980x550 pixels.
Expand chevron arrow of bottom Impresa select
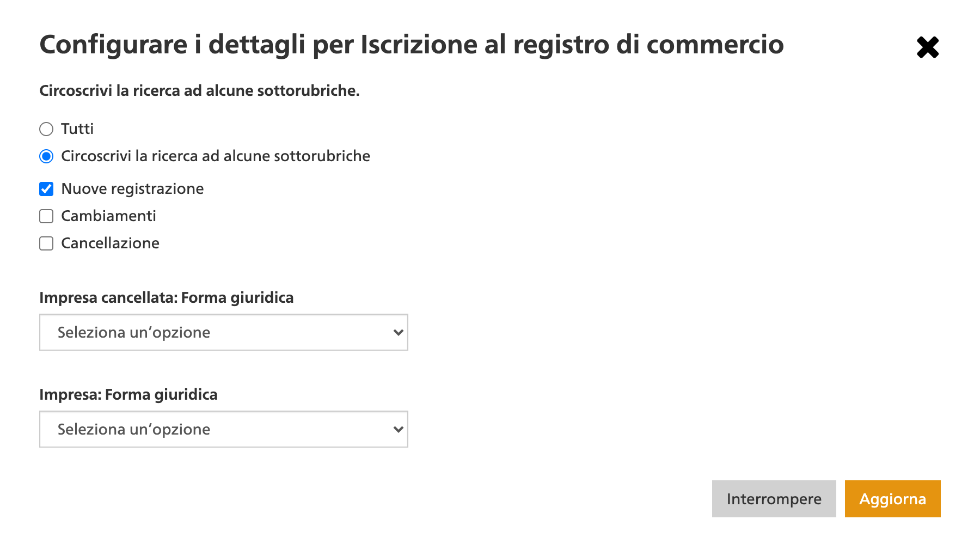pos(398,429)
